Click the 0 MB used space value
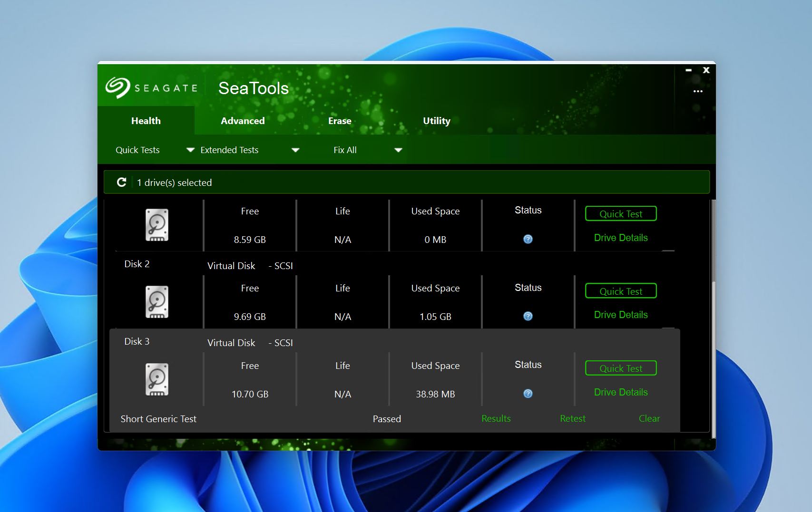The image size is (812, 512). point(435,240)
